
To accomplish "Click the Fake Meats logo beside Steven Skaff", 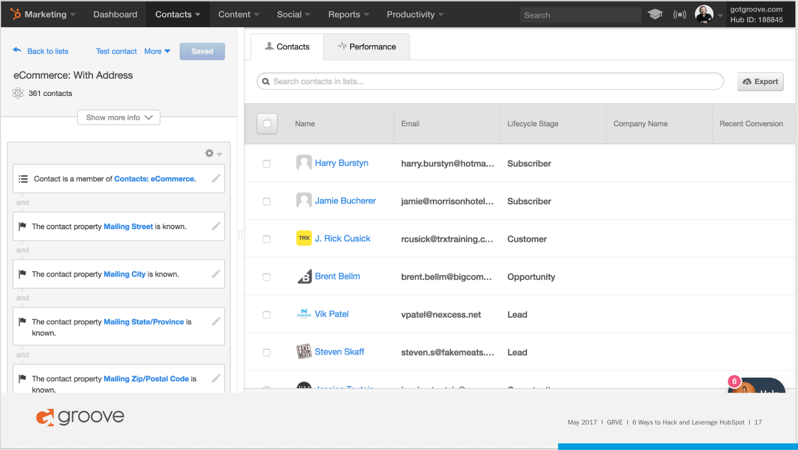I will [304, 352].
